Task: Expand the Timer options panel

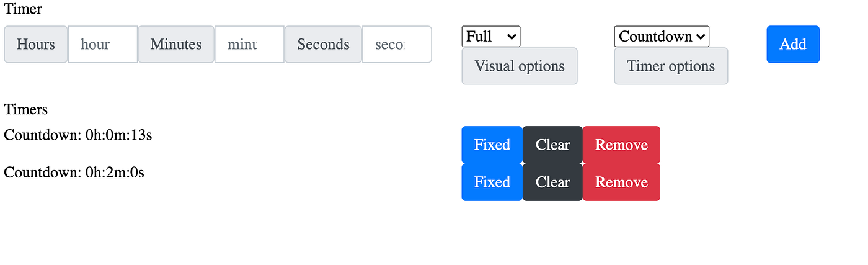Action: (671, 66)
